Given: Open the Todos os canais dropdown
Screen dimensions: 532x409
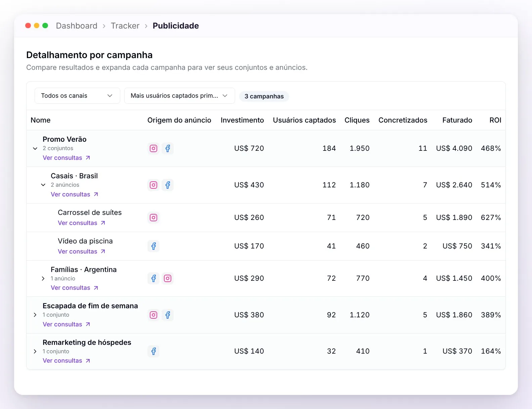Looking at the screenshot, I should pos(77,96).
